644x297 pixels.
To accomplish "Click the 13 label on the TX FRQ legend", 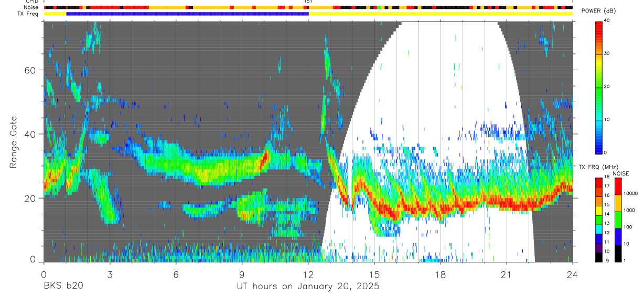I will coord(606,224).
